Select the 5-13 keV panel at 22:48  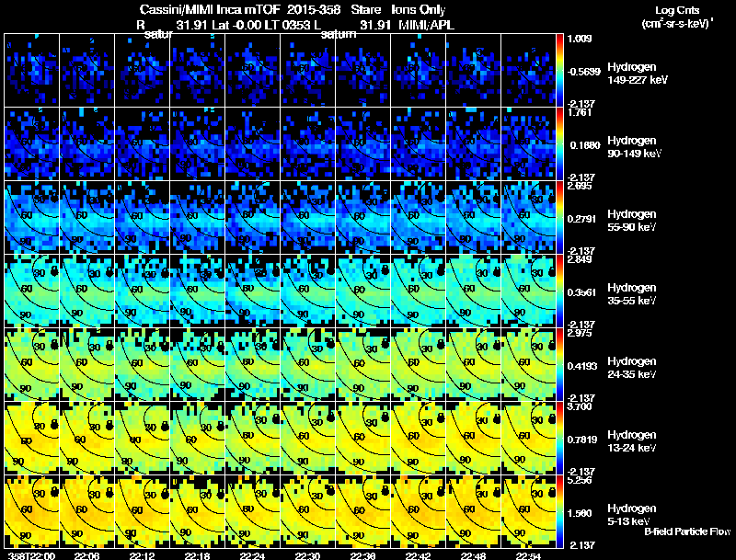474,512
